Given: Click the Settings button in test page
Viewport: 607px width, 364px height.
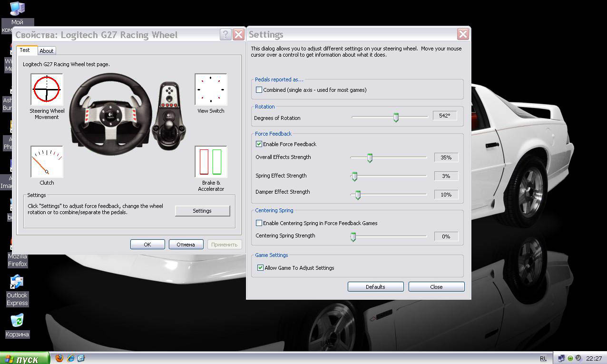Looking at the screenshot, I should [x=202, y=211].
